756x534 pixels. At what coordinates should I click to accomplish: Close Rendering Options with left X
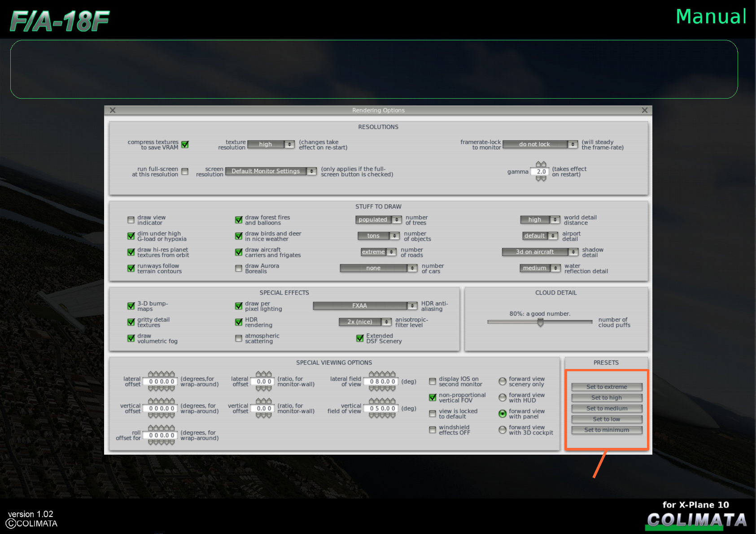coord(113,110)
